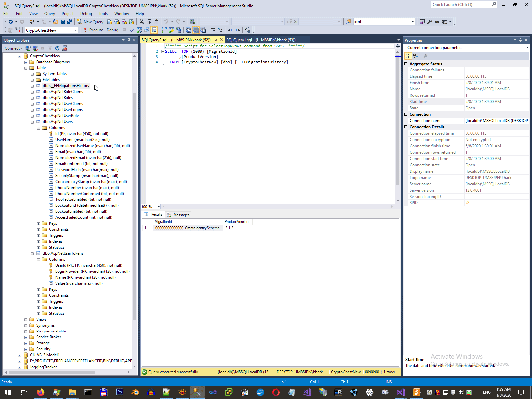Open the File menu
The height and width of the screenshot is (399, 532).
(x=6, y=14)
